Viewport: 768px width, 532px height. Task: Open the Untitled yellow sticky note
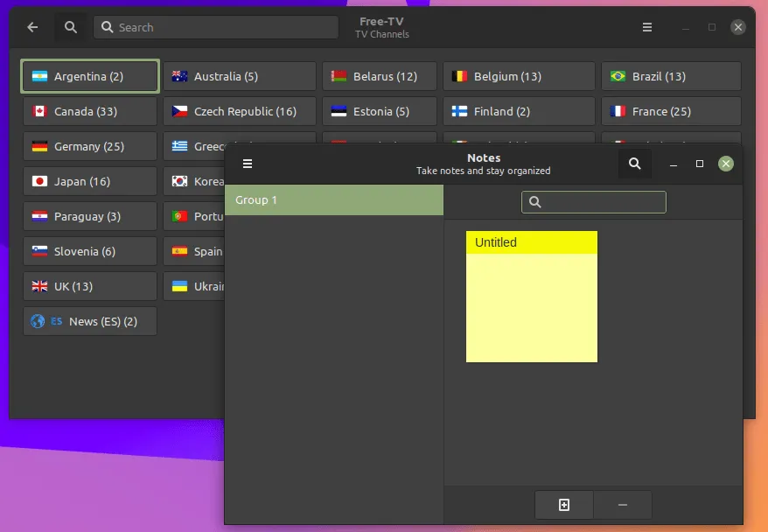coord(532,297)
